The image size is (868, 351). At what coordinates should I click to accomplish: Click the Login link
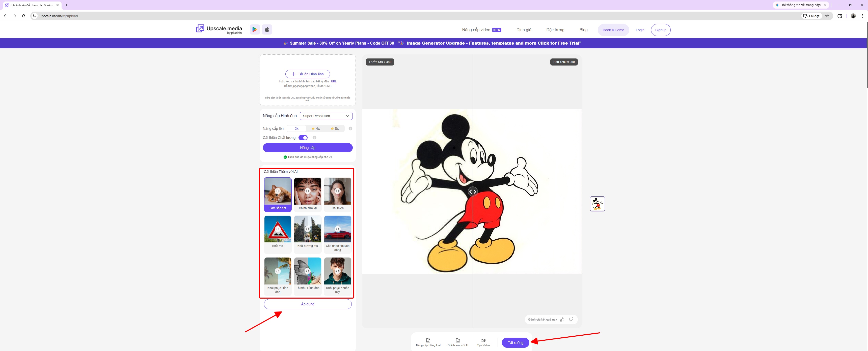click(640, 30)
